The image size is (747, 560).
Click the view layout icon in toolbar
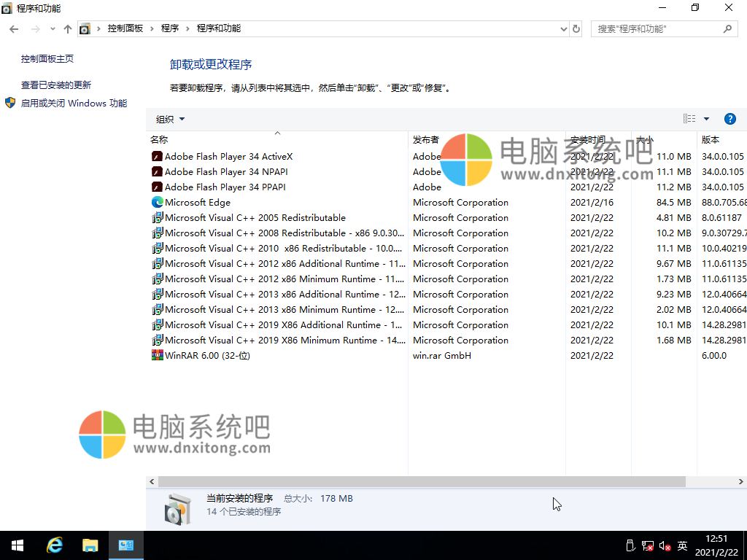[689, 119]
